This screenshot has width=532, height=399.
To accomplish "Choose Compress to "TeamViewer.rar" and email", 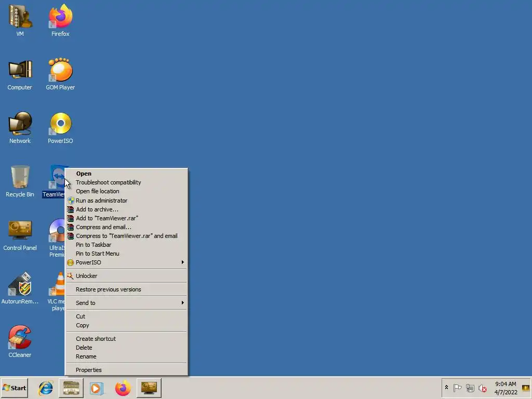I will 126,236.
